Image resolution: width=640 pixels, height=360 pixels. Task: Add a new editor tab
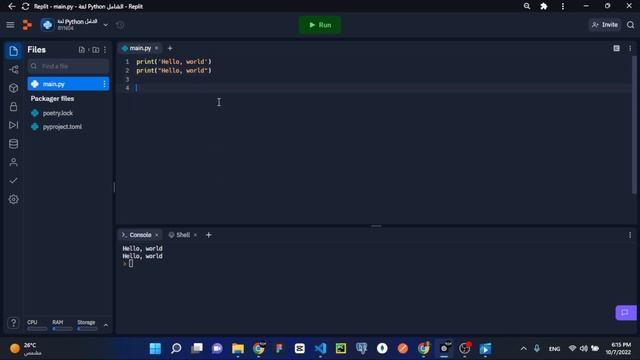170,48
